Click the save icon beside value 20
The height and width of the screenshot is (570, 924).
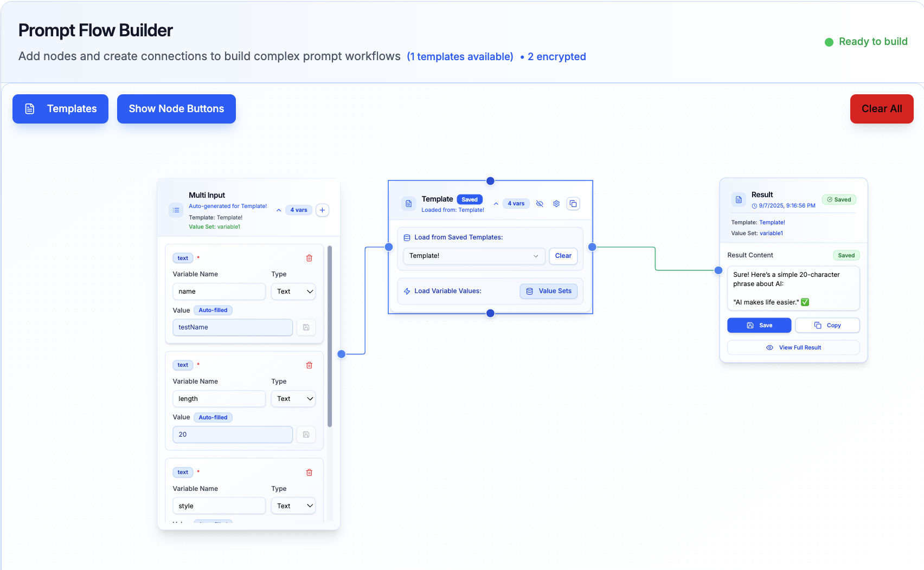(306, 435)
